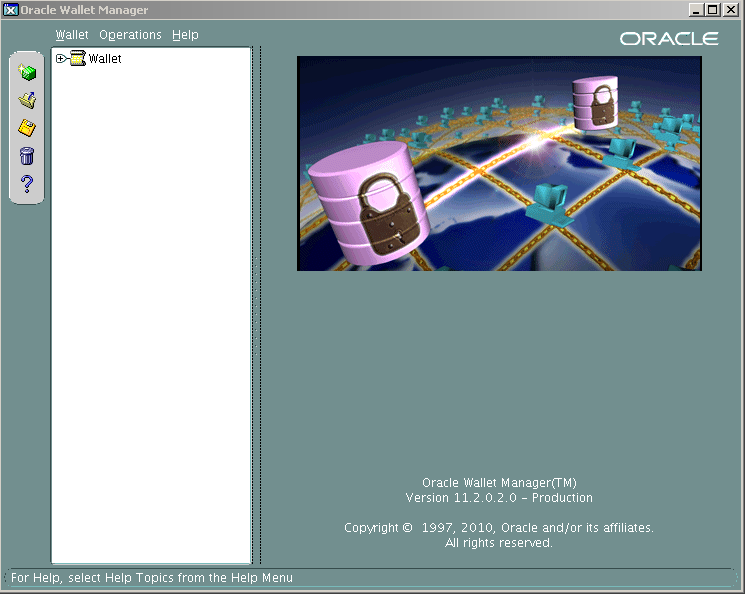Click the wallet scroll icon in tree

click(x=77, y=58)
